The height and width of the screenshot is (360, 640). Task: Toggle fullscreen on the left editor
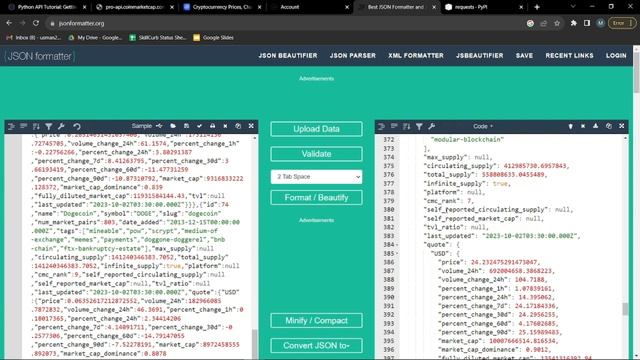click(x=251, y=126)
